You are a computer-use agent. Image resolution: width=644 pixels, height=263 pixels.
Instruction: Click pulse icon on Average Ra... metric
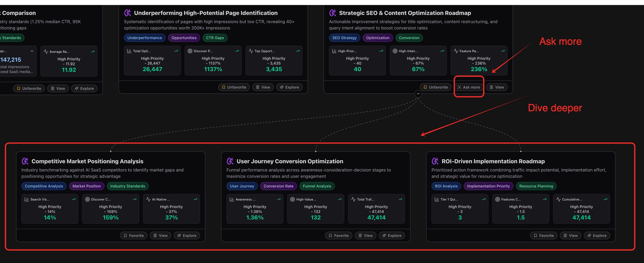click(46, 52)
